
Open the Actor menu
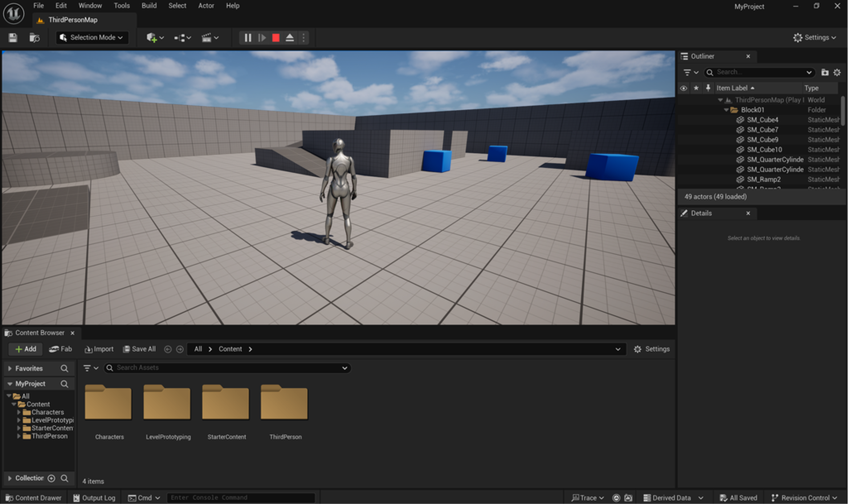pos(206,6)
